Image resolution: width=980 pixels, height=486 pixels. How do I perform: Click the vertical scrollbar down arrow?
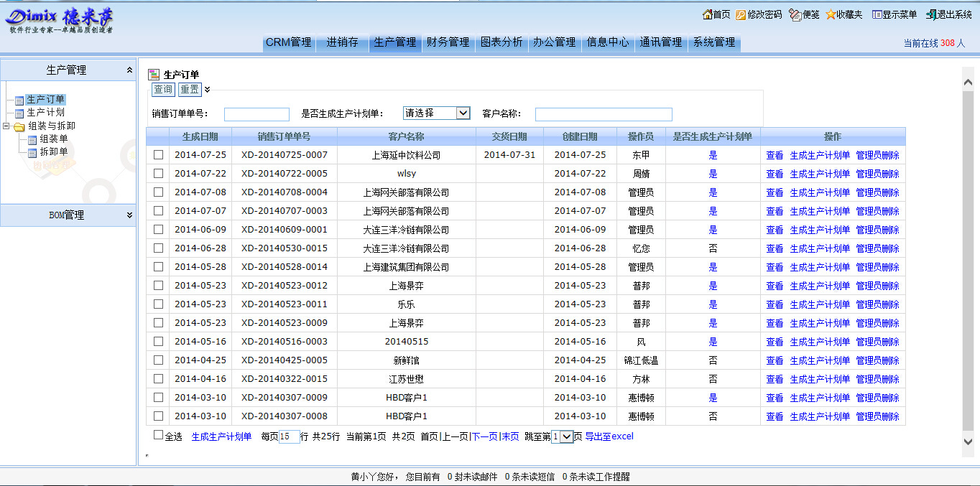tap(968, 442)
